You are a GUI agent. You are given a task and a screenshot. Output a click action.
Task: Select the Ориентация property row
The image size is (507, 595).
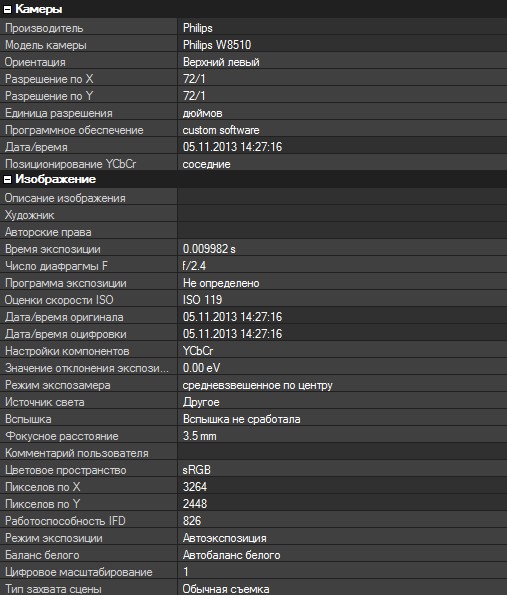pos(254,62)
